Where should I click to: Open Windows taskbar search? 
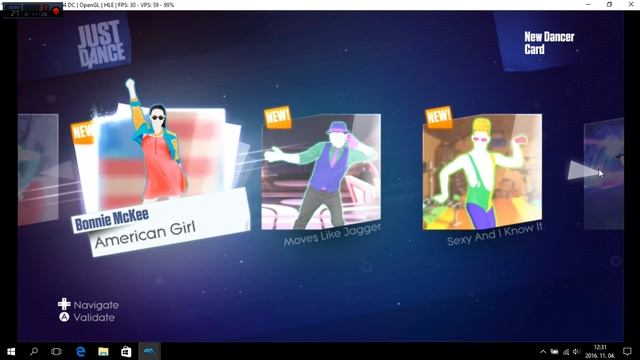click(x=34, y=351)
